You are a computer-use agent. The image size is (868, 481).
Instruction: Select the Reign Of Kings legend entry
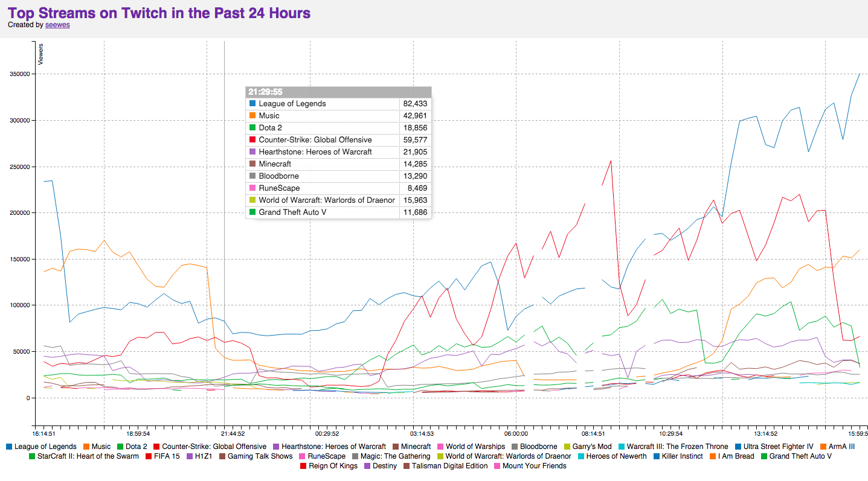pos(330,466)
